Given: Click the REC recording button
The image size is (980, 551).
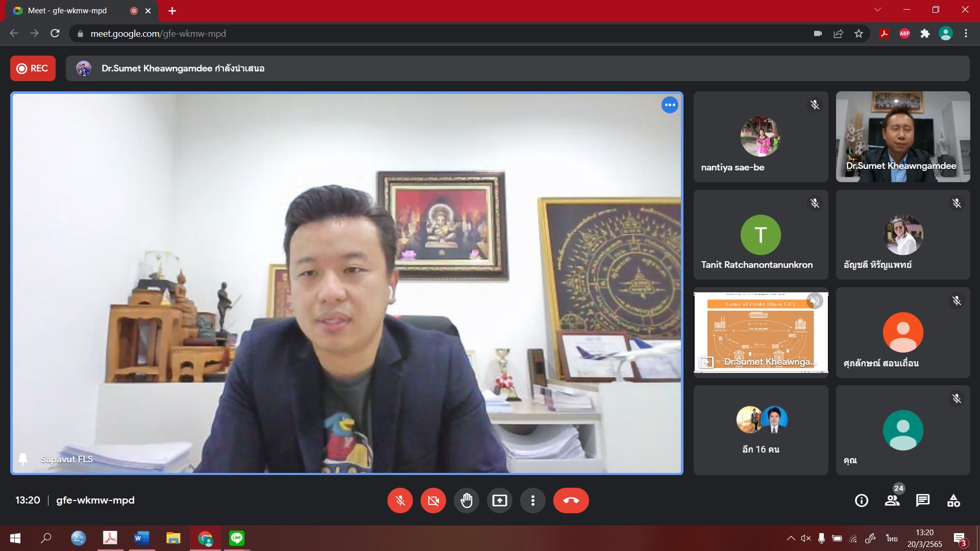Looking at the screenshot, I should tap(33, 68).
